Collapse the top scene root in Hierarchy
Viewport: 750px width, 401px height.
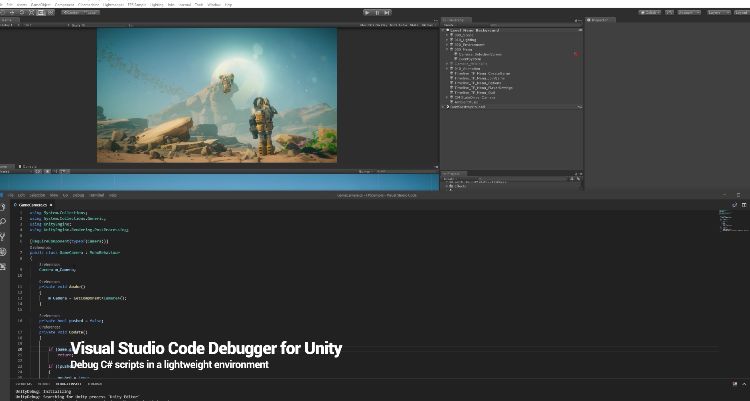pos(443,30)
